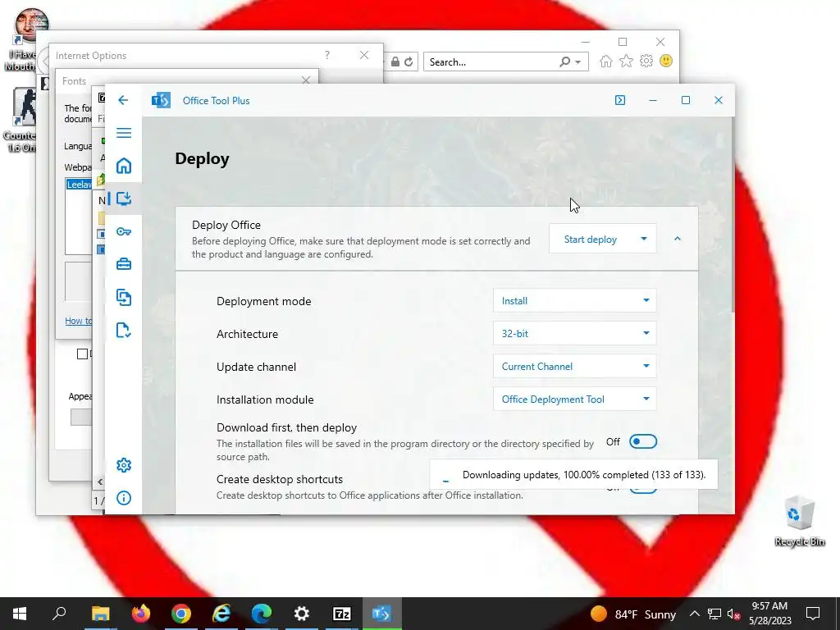
Task: Select the Leelawadee font list item
Action: coord(79,185)
